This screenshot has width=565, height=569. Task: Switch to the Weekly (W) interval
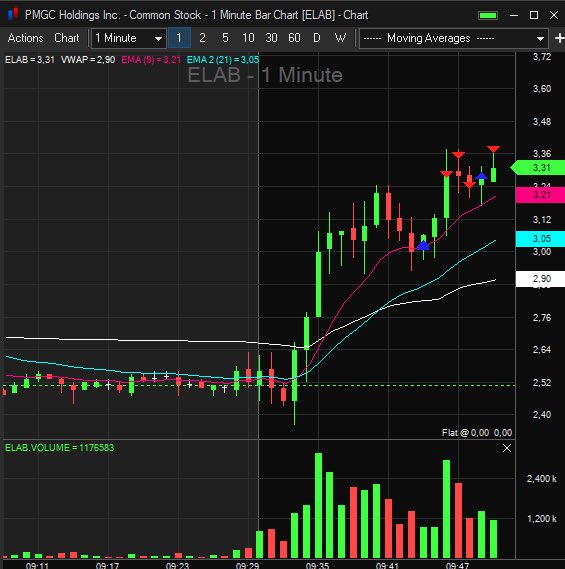click(340, 38)
